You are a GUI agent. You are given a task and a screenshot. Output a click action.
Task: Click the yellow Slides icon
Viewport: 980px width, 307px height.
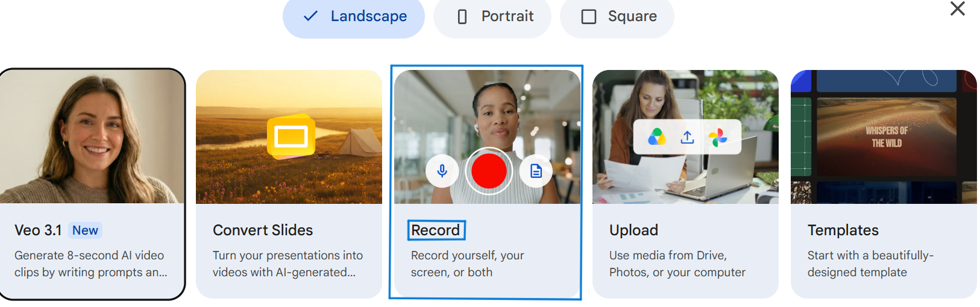pos(291,137)
